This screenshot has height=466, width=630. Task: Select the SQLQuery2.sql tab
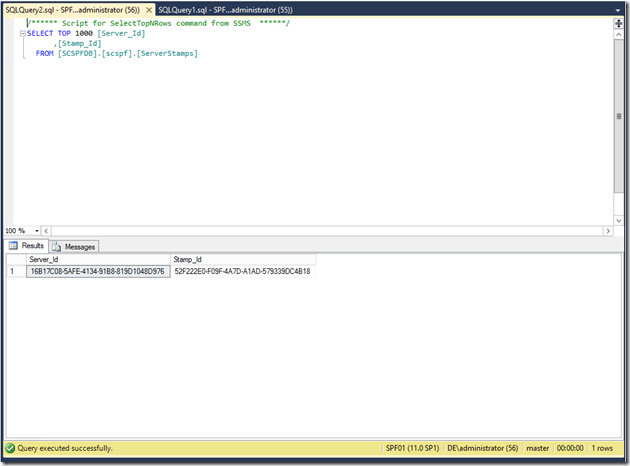pos(70,9)
